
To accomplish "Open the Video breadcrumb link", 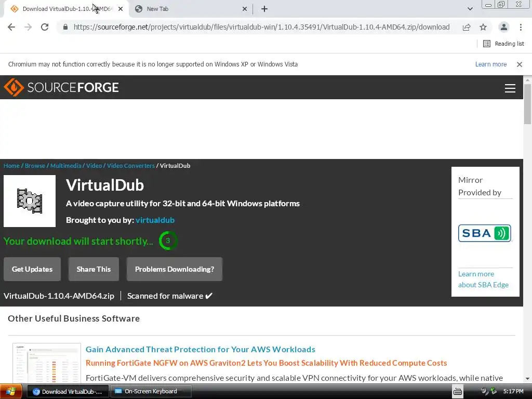I will 94,166.
